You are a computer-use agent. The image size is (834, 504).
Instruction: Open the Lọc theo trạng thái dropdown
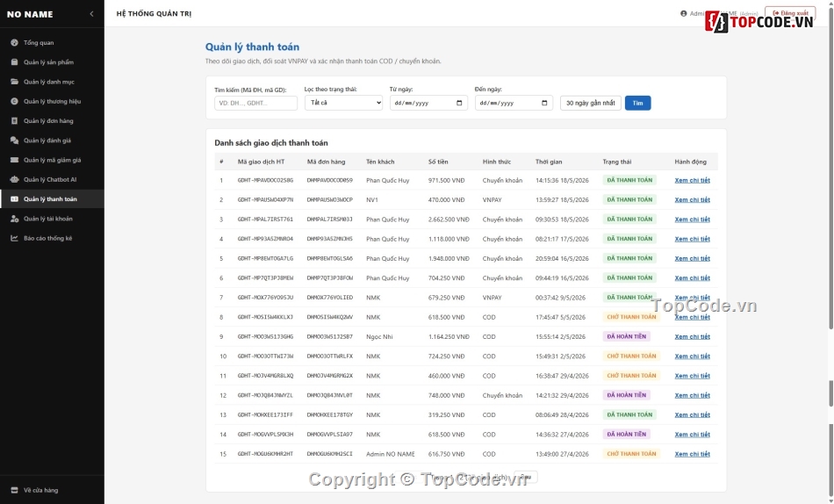point(343,103)
